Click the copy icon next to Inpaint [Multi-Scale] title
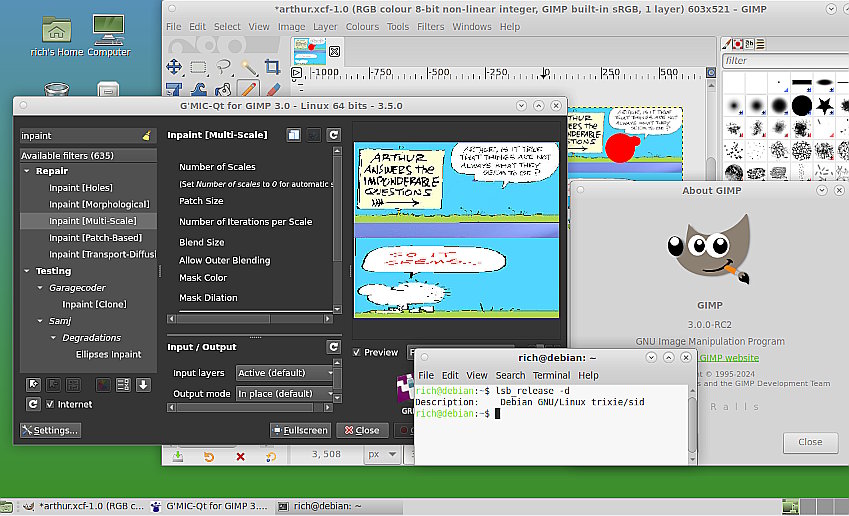The height and width of the screenshot is (516, 849). (x=293, y=135)
